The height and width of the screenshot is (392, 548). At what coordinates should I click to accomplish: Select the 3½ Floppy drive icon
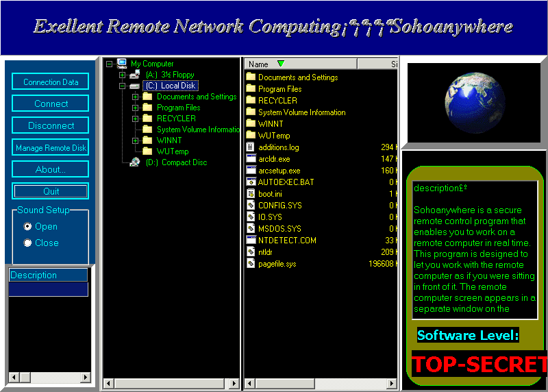[x=135, y=75]
